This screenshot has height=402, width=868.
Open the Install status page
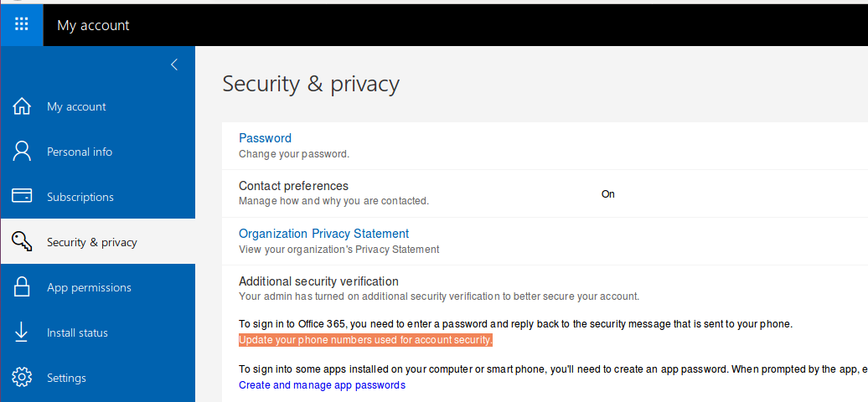pyautogui.click(x=77, y=332)
